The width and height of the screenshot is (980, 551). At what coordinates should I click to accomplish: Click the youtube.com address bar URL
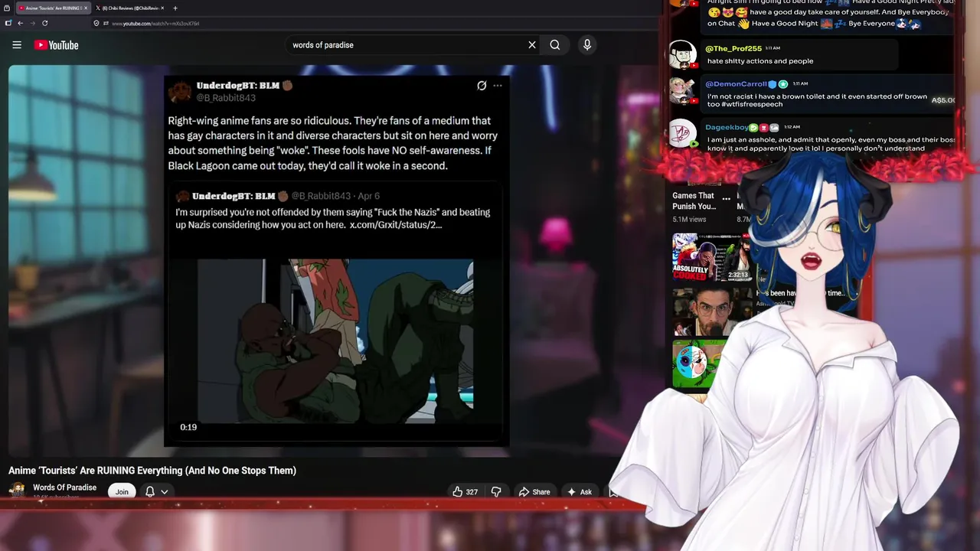pyautogui.click(x=155, y=24)
